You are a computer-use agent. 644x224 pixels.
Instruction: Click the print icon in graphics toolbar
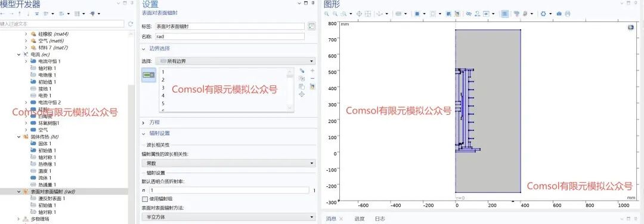pos(568,14)
